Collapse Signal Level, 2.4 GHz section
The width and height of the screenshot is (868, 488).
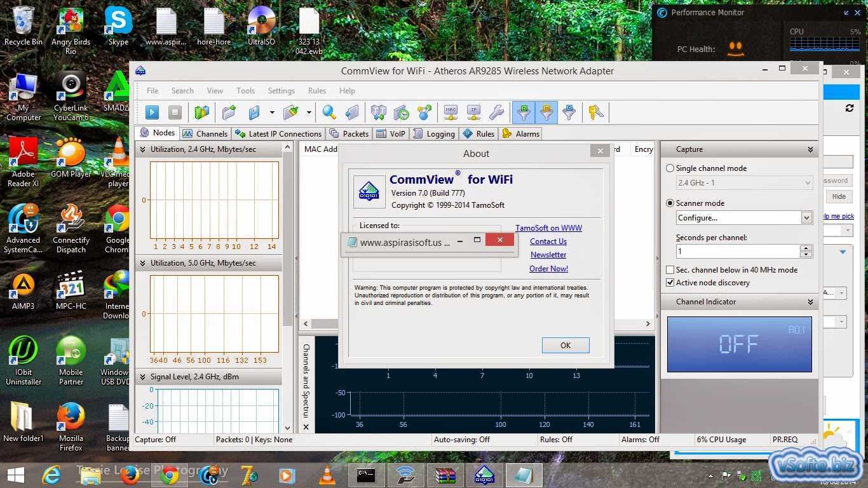click(x=142, y=377)
